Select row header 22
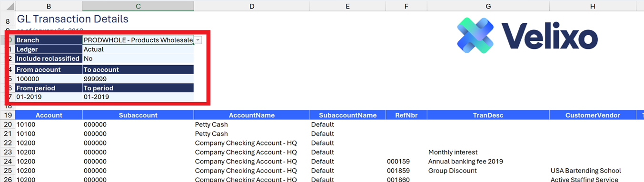 7,143
